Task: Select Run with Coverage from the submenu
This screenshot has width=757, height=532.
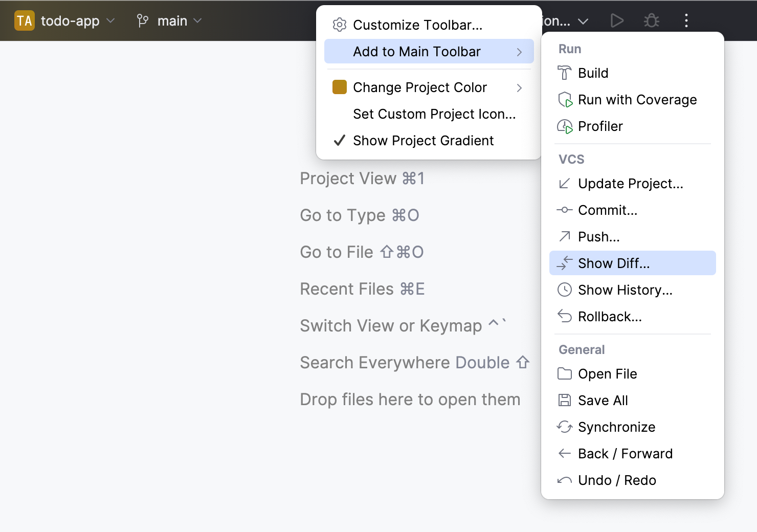Action: [637, 100]
